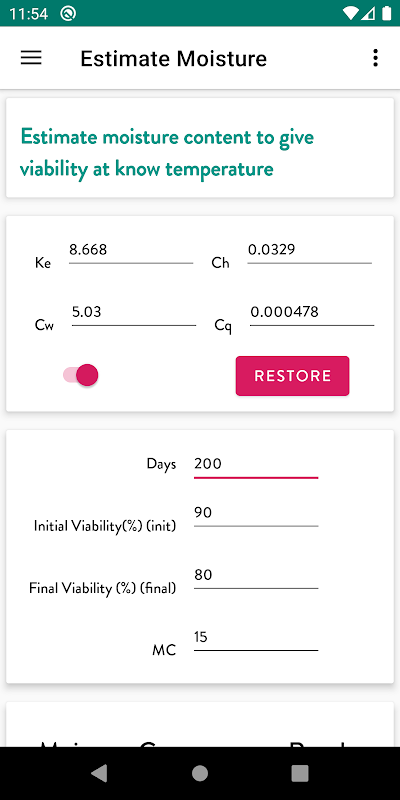Open the hamburger navigation menu
400x800 pixels.
(x=31, y=58)
